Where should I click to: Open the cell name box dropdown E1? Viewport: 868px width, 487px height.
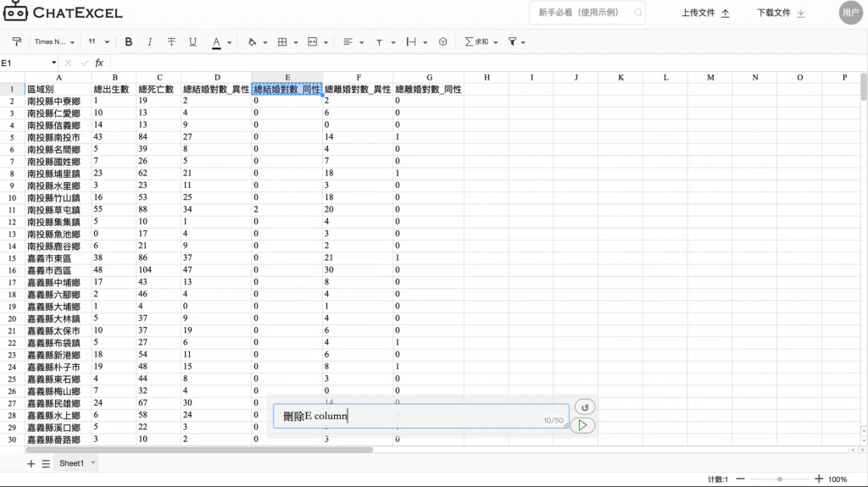[x=53, y=63]
